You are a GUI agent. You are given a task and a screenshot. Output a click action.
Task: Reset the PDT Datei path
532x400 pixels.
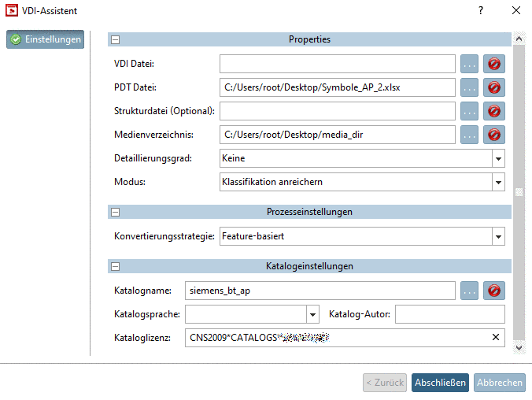click(x=494, y=87)
